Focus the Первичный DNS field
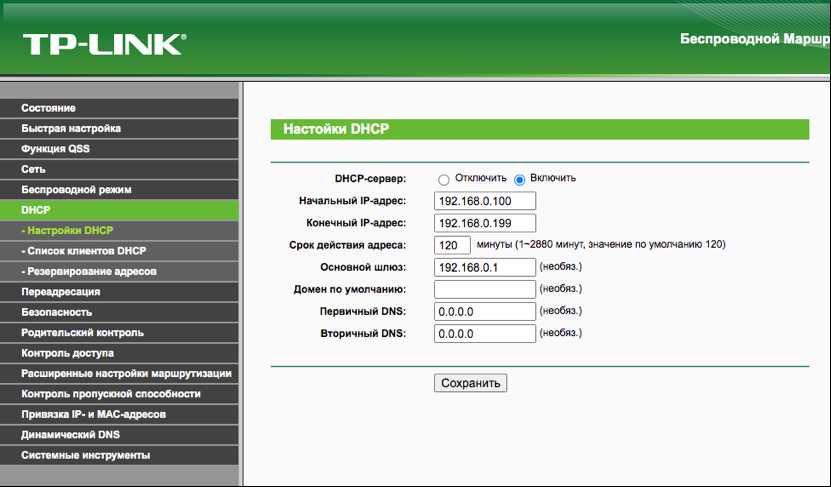Image resolution: width=831 pixels, height=487 pixels. click(x=485, y=312)
